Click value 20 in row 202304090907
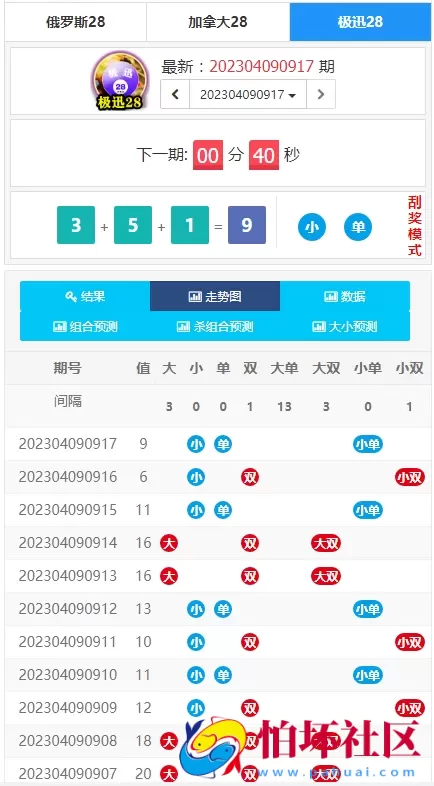This screenshot has height=786, width=434. click(143, 774)
